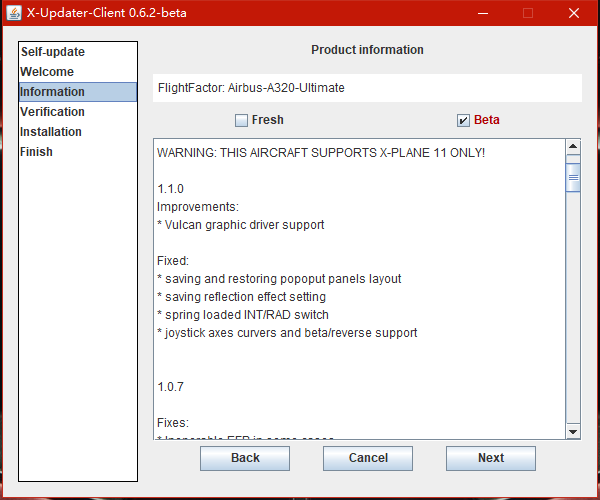Click the popoput panels layout line
The image size is (600, 500).
pos(279,279)
